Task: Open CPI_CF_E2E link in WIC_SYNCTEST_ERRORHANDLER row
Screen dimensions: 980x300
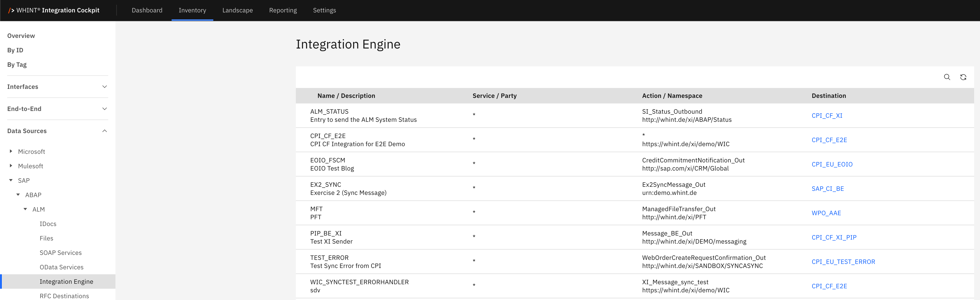Action: pos(829,286)
